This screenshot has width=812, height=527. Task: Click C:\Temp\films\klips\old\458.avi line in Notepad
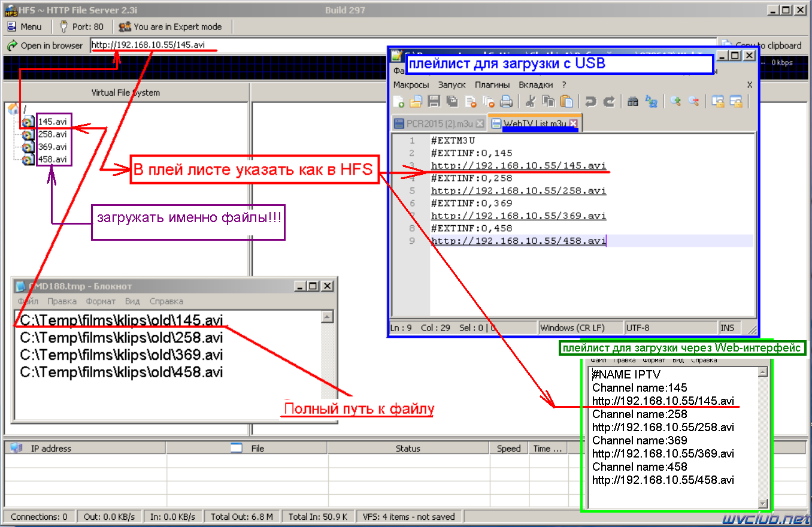[122, 372]
